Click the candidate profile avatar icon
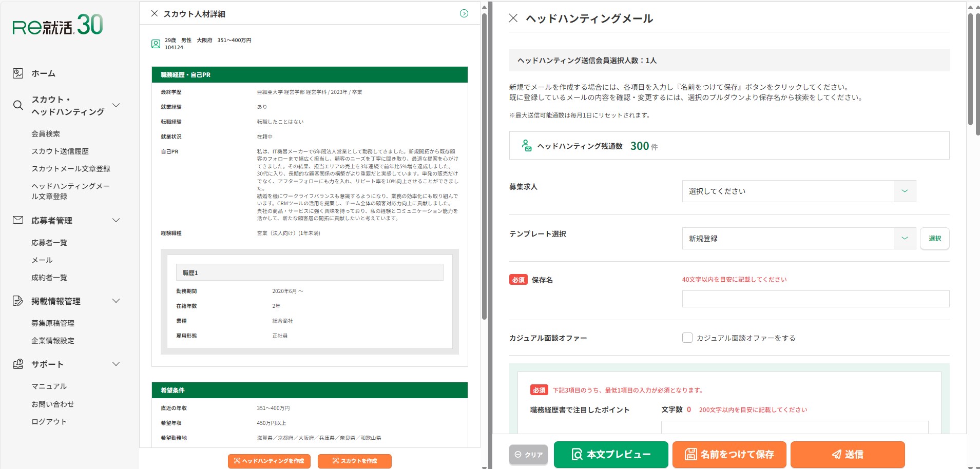Screen dimensions: 980x469 (x=156, y=44)
